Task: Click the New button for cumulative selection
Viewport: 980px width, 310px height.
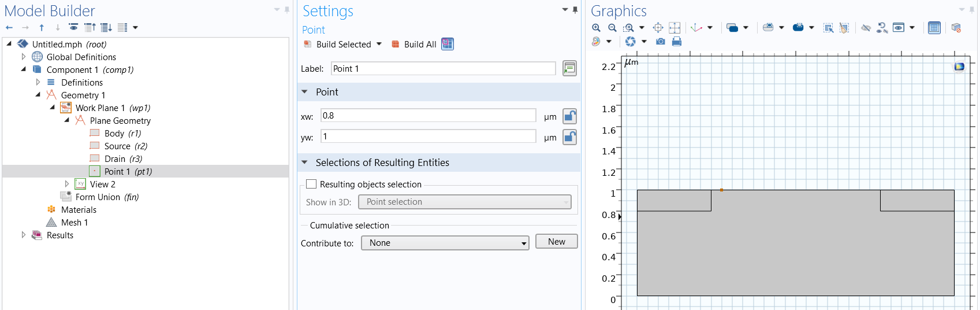Action: pos(556,242)
